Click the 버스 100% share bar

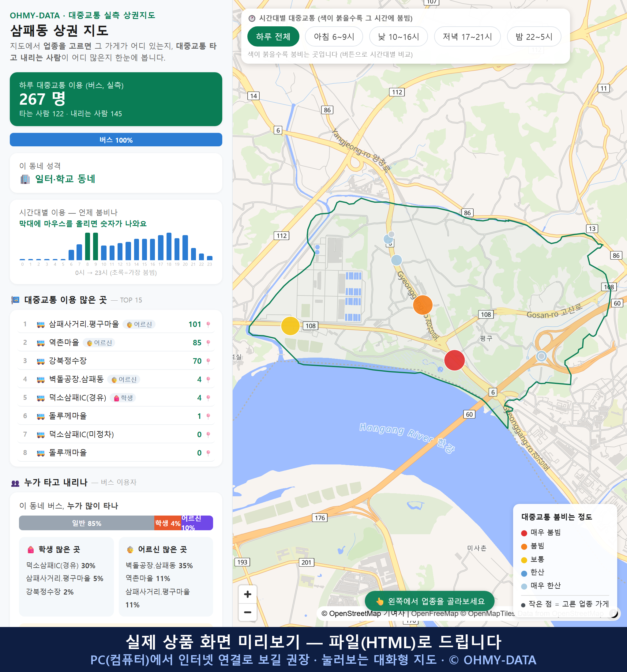click(x=116, y=140)
